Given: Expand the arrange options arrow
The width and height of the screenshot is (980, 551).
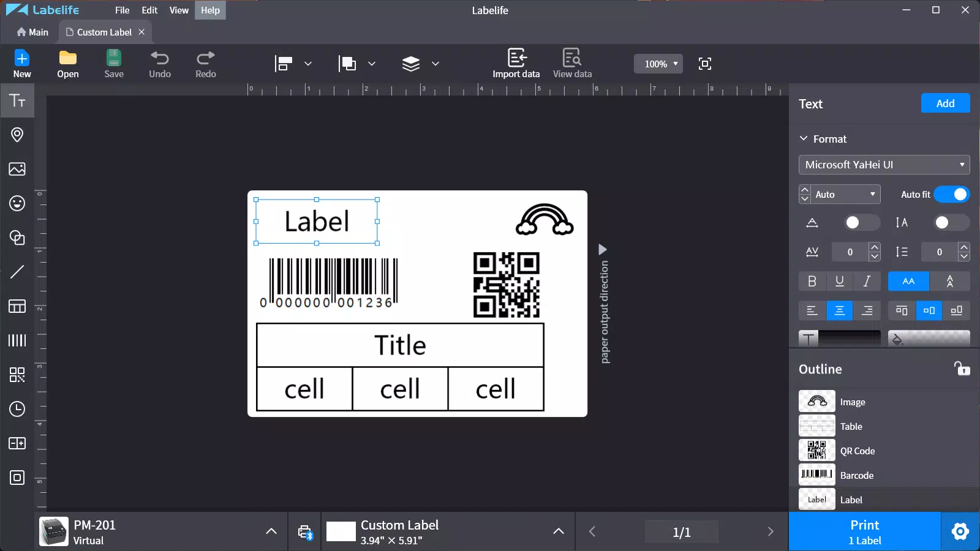Looking at the screenshot, I should click(x=372, y=64).
